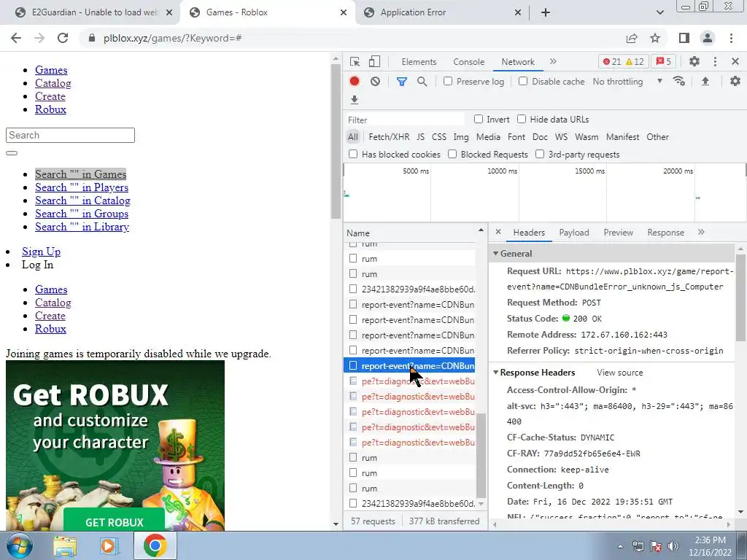The width and height of the screenshot is (747, 560).
Task: Click the Sign Up link
Action: point(41,252)
